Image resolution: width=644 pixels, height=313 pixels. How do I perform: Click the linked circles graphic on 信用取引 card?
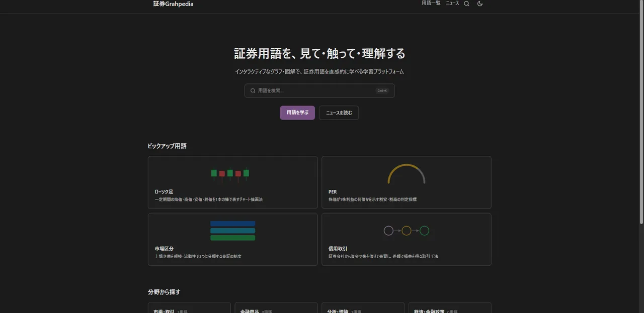click(407, 230)
